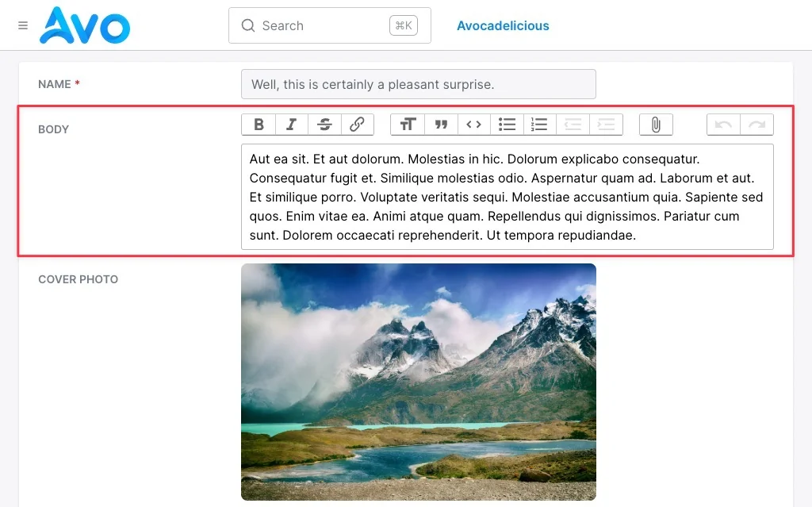Screen dimensions: 812x507
Task: Increase indent level of list
Action: 605,125
